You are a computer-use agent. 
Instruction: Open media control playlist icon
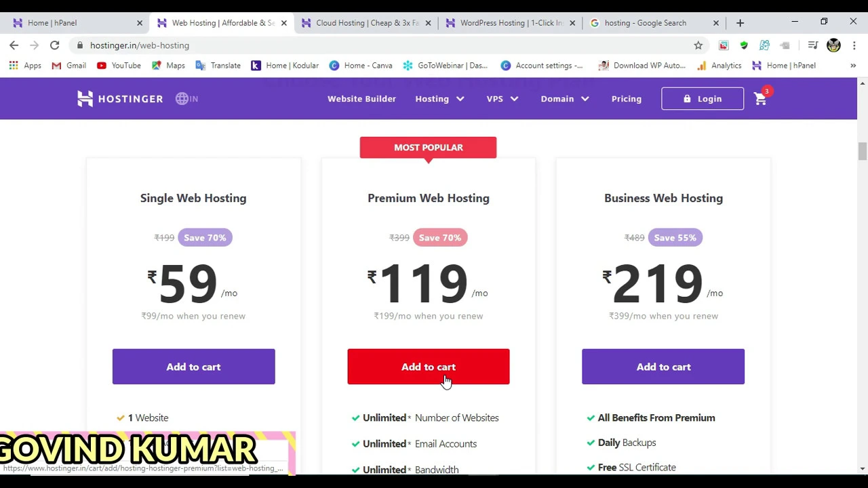813,45
